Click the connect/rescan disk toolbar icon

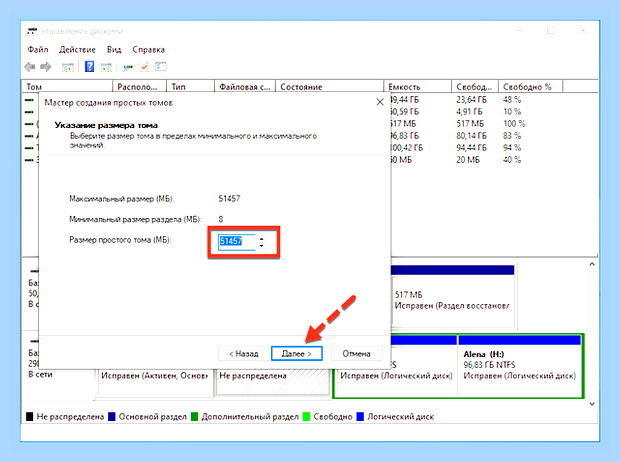pyautogui.click(x=127, y=68)
